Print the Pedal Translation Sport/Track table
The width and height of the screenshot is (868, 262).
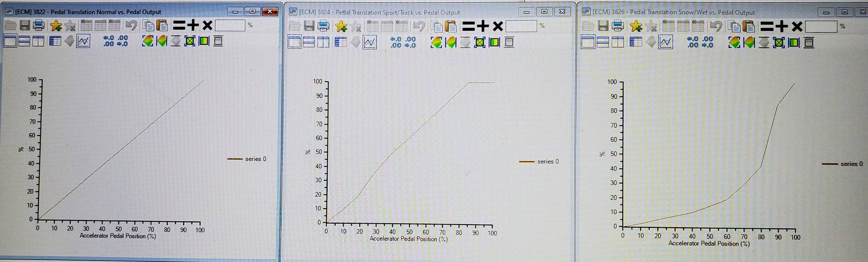click(323, 26)
